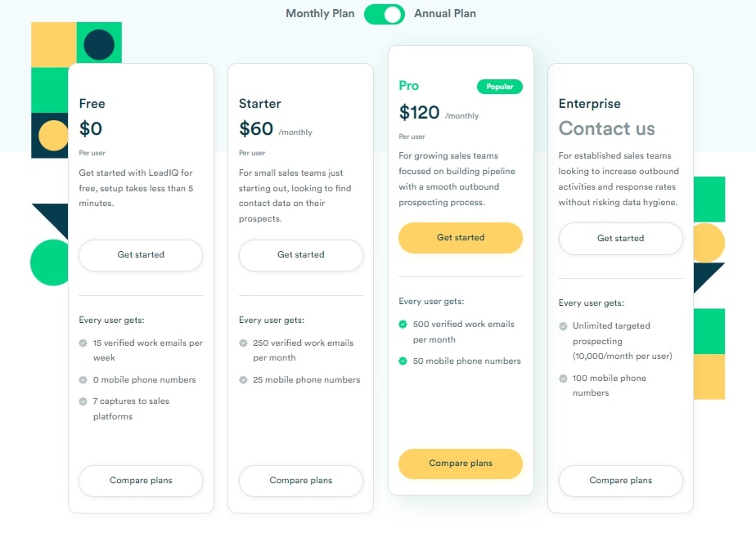Click Get started on the Enterprise plan
The height and width of the screenshot is (538, 756).
pyautogui.click(x=620, y=239)
